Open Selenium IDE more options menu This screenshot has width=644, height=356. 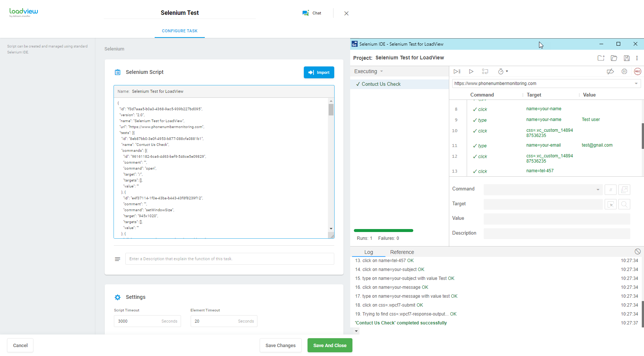637,58
